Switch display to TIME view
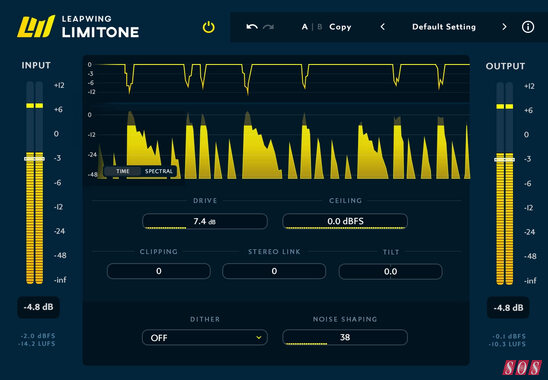 (123, 171)
